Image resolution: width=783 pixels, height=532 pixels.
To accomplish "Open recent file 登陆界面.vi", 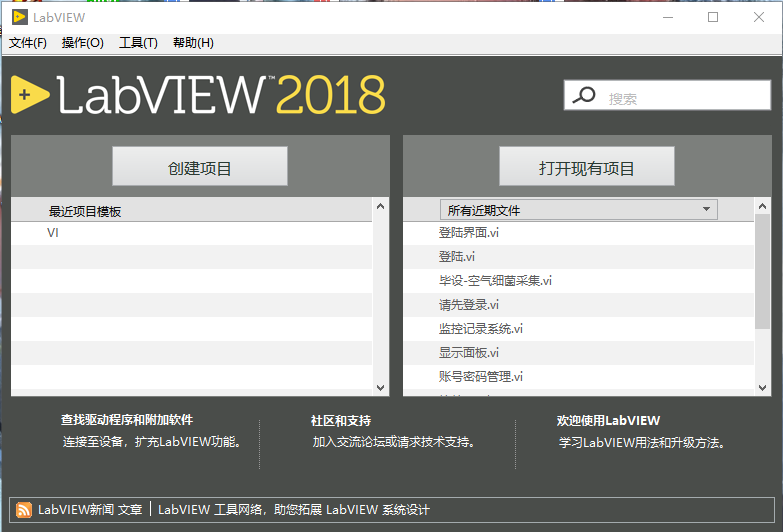I will (469, 233).
